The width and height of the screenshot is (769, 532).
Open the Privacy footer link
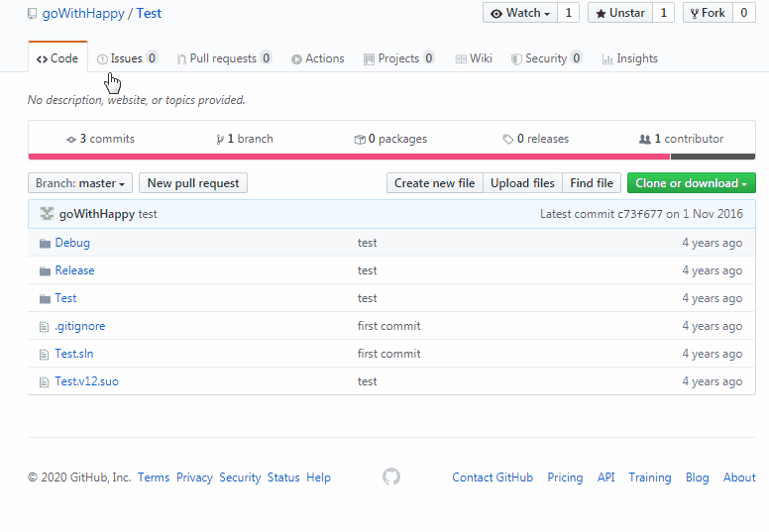coord(194,478)
